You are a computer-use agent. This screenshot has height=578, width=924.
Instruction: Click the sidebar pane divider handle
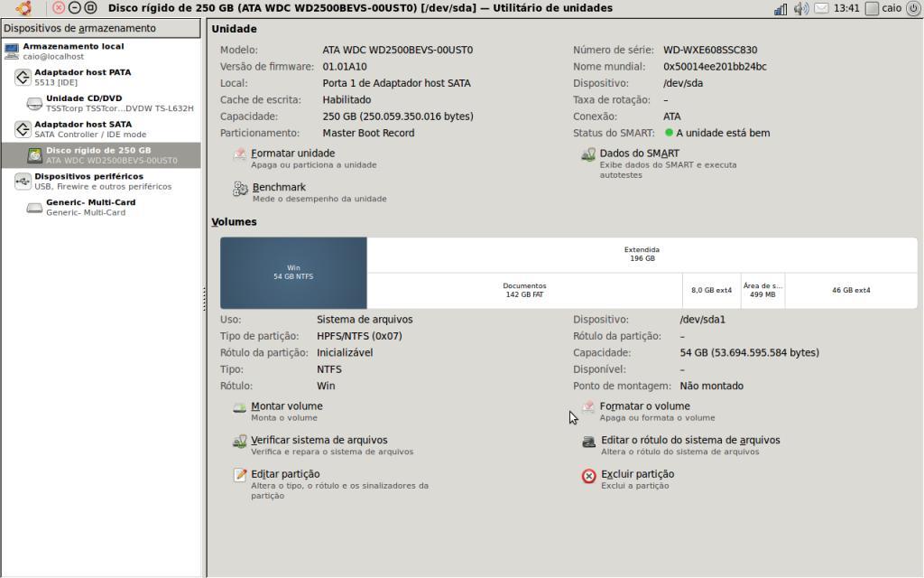pyautogui.click(x=204, y=299)
